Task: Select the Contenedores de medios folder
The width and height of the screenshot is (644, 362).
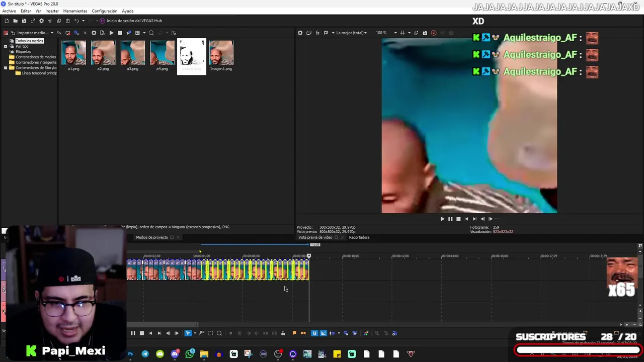Action: pyautogui.click(x=35, y=57)
